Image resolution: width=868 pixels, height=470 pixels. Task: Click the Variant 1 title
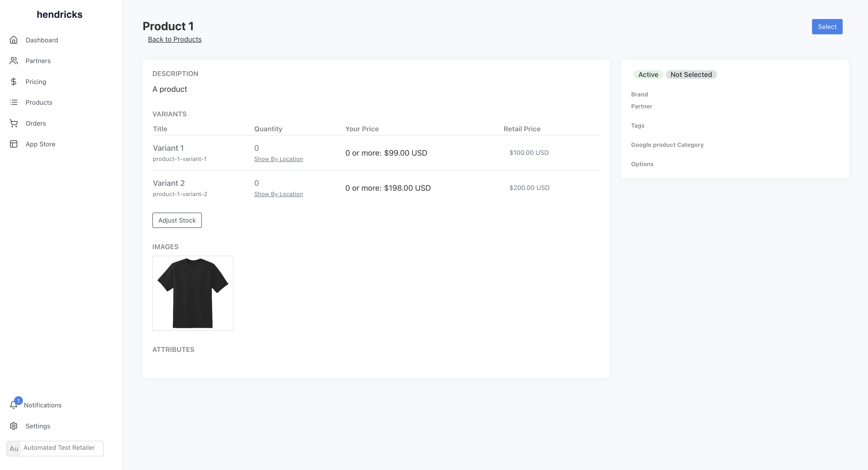pyautogui.click(x=168, y=148)
